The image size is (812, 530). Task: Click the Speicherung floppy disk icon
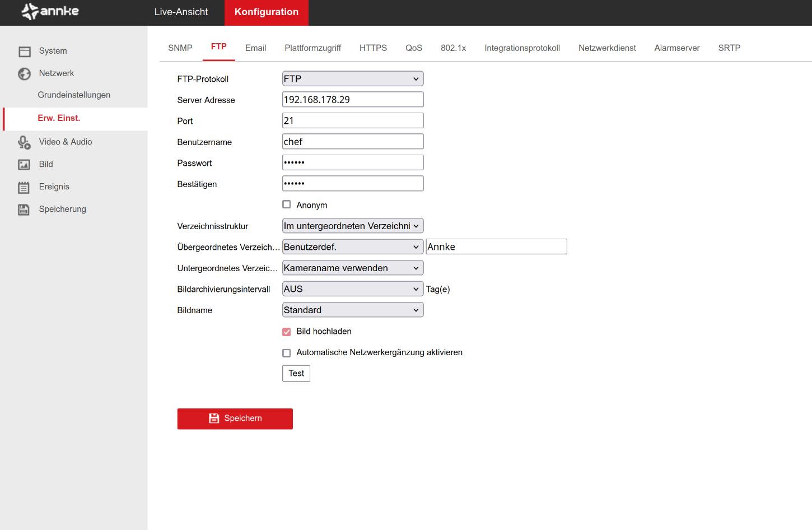click(24, 210)
